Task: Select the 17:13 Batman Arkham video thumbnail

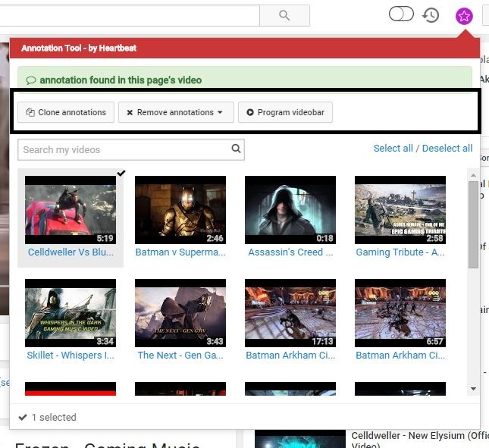Action: click(290, 313)
